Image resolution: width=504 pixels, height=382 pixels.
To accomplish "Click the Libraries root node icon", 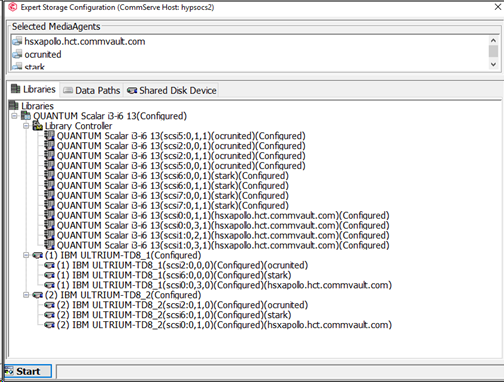I will click(14, 106).
